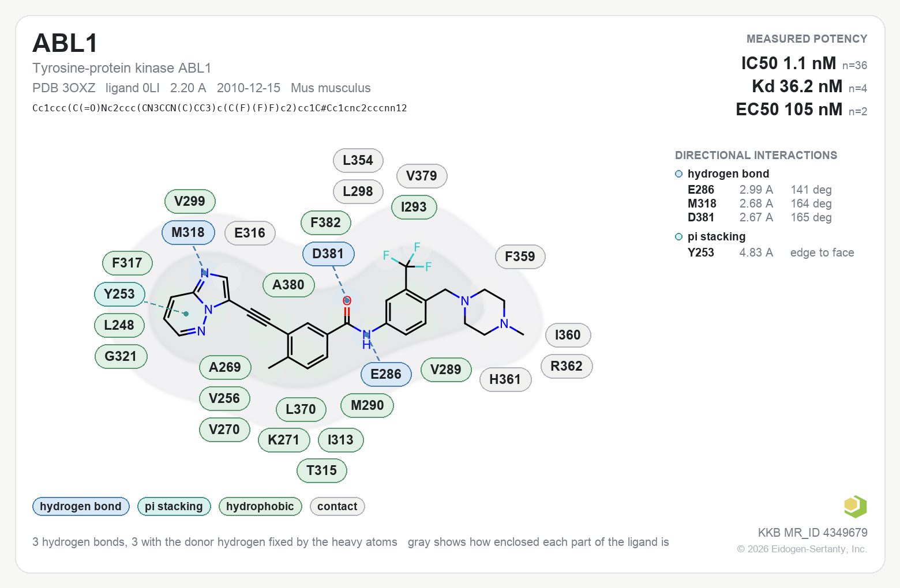The width and height of the screenshot is (900, 588).
Task: Click residue label G321
Action: [x=121, y=356]
